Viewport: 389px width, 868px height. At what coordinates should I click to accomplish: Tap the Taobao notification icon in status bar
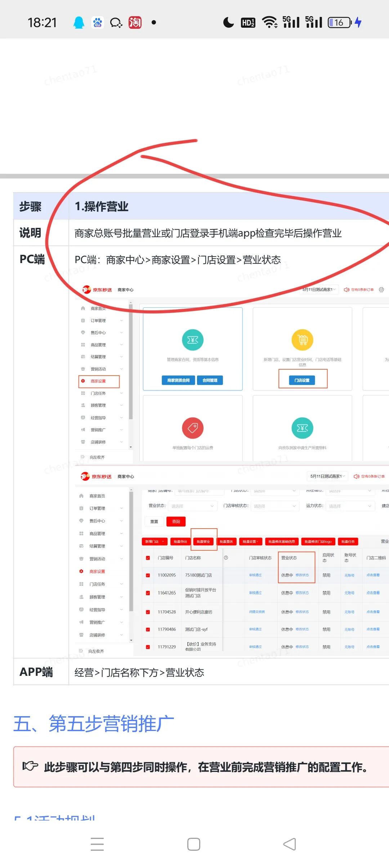tap(135, 23)
